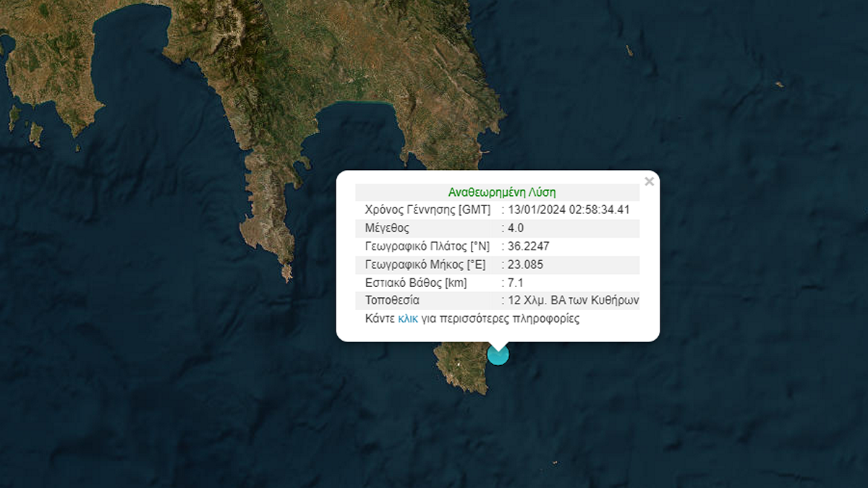Click the longitude value 23.085
This screenshot has height=488, width=868.
pos(525,265)
